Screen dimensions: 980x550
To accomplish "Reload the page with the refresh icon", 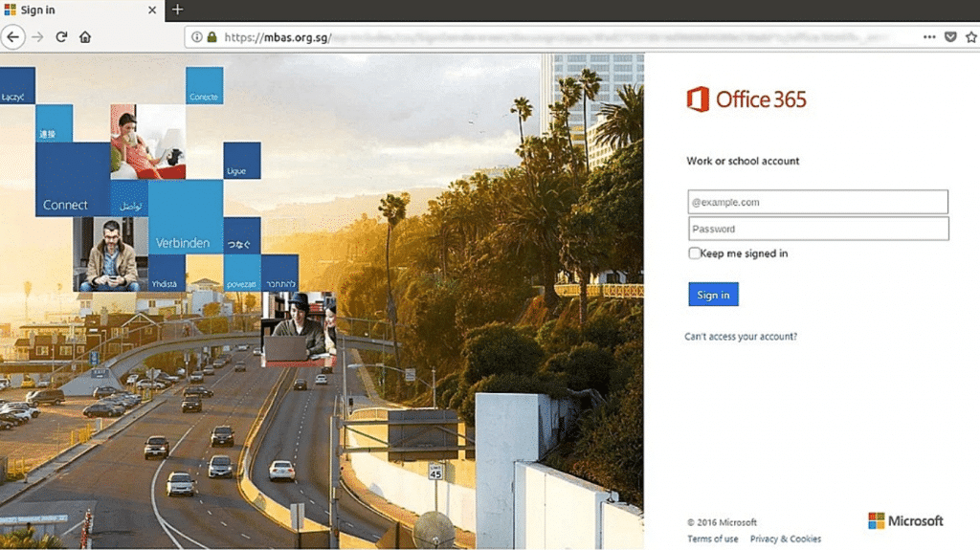I will pos(61,37).
